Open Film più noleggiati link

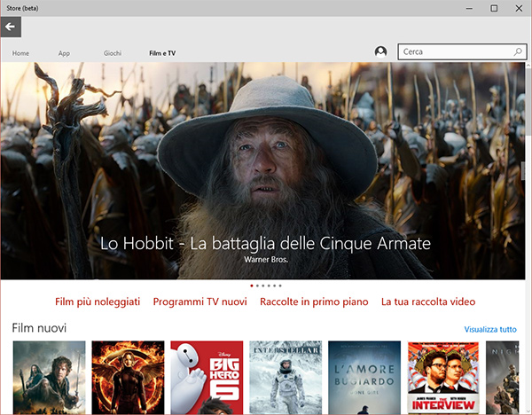click(98, 301)
